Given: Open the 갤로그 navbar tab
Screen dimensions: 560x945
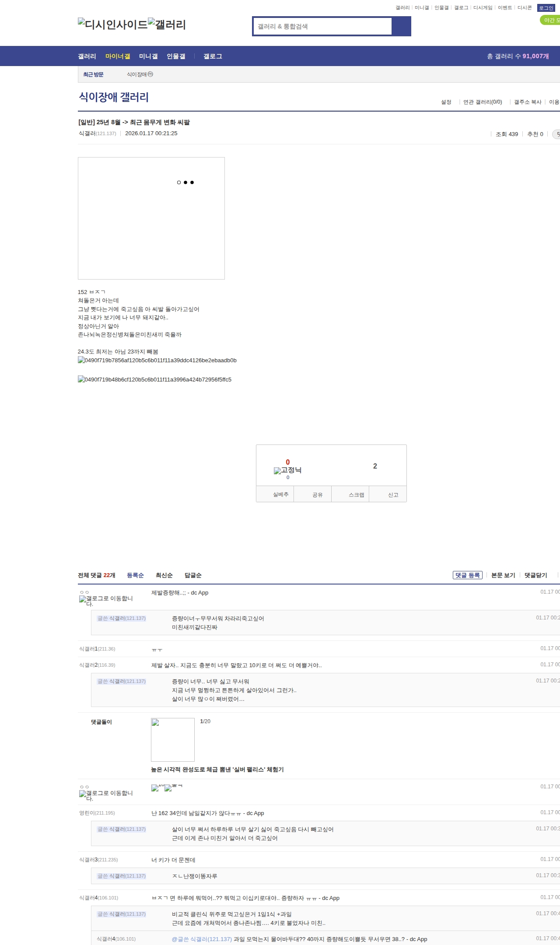Looking at the screenshot, I should pyautogui.click(x=213, y=56).
